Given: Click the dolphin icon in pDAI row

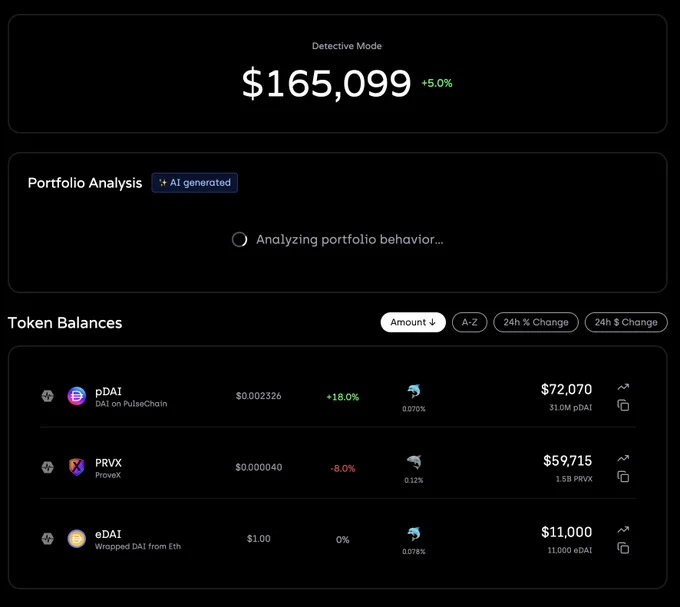Looking at the screenshot, I should click(x=414, y=391).
